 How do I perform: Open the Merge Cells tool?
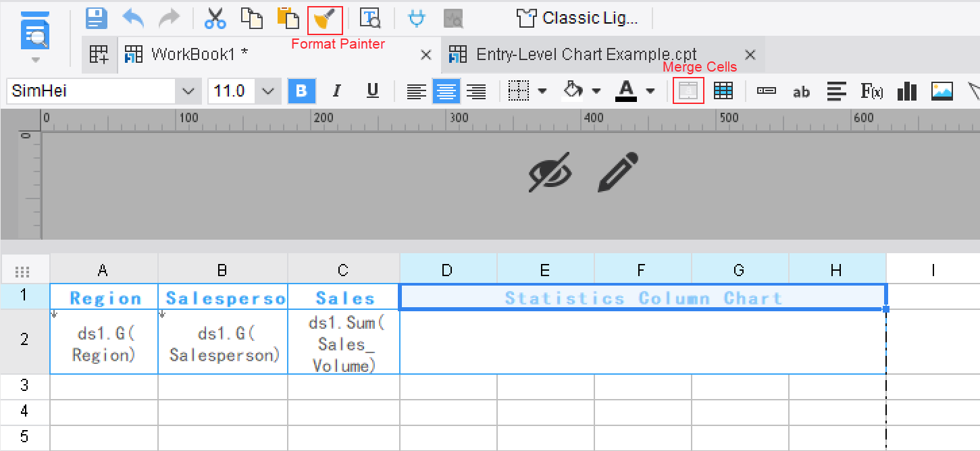688,90
